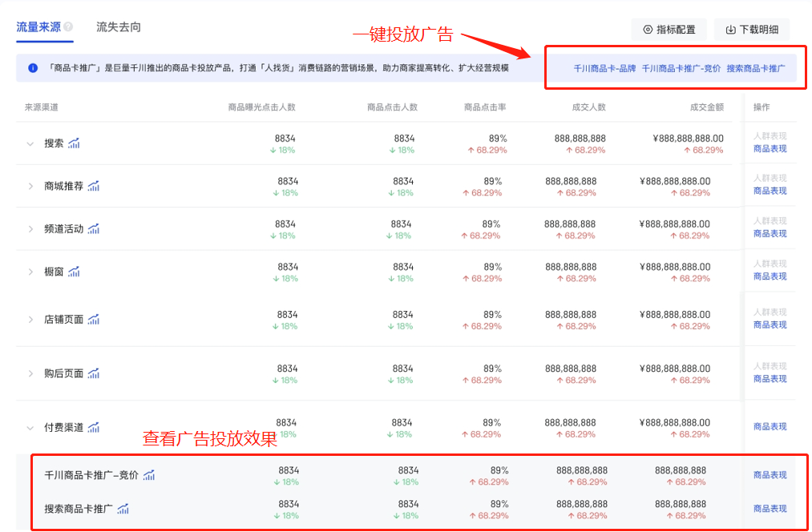Open the 千川商品卡-品牌 link
The width and height of the screenshot is (812, 532).
[604, 68]
